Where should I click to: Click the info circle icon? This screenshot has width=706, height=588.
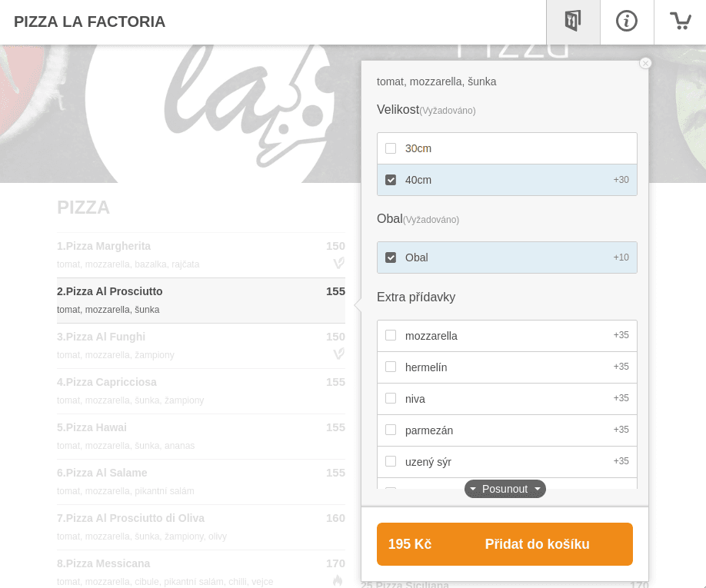(627, 22)
